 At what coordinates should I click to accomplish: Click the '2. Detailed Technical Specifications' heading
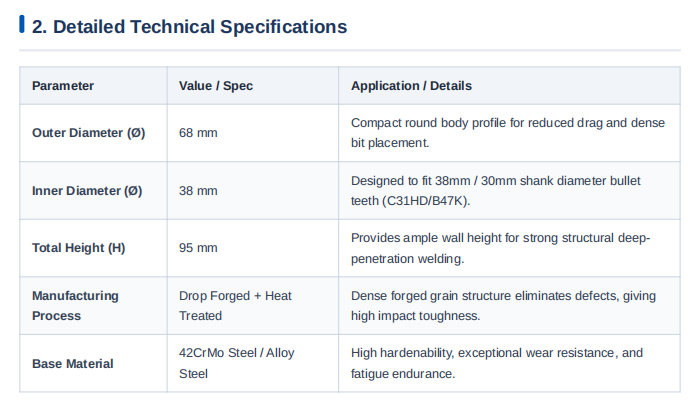189,27
